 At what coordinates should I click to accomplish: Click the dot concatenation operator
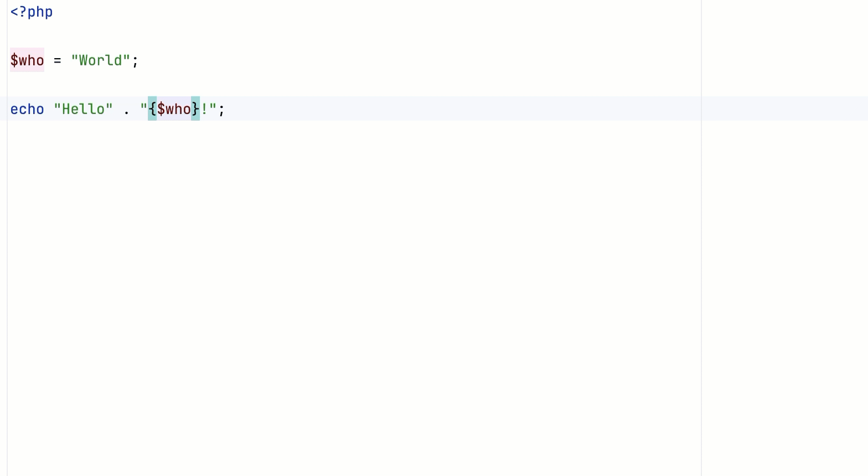[x=127, y=112]
